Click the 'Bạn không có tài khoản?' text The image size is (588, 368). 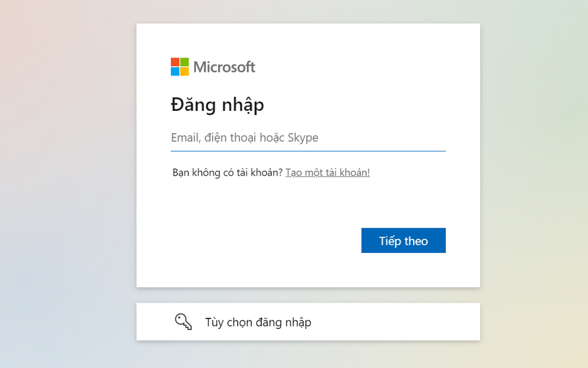point(228,172)
